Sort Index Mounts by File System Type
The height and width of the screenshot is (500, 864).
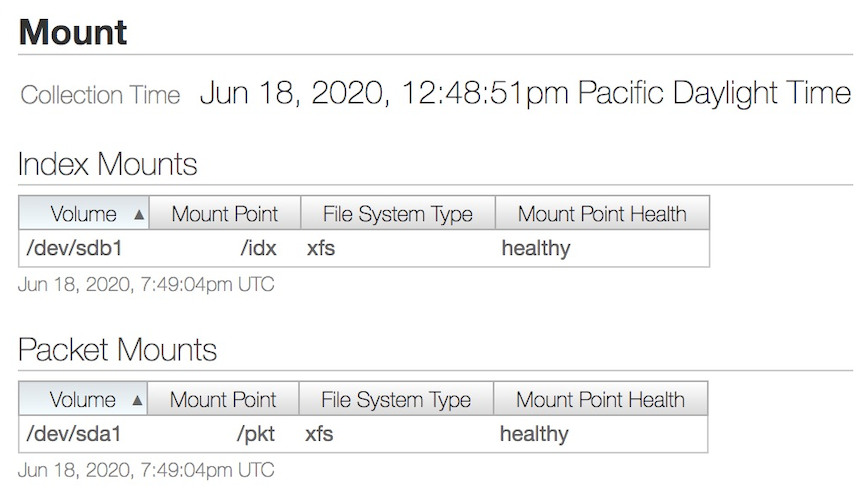click(x=398, y=213)
